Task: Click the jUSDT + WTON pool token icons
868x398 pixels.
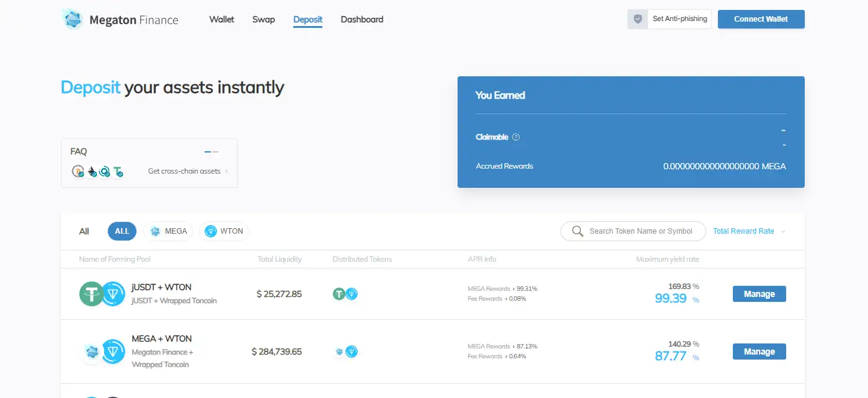Action: (102, 294)
